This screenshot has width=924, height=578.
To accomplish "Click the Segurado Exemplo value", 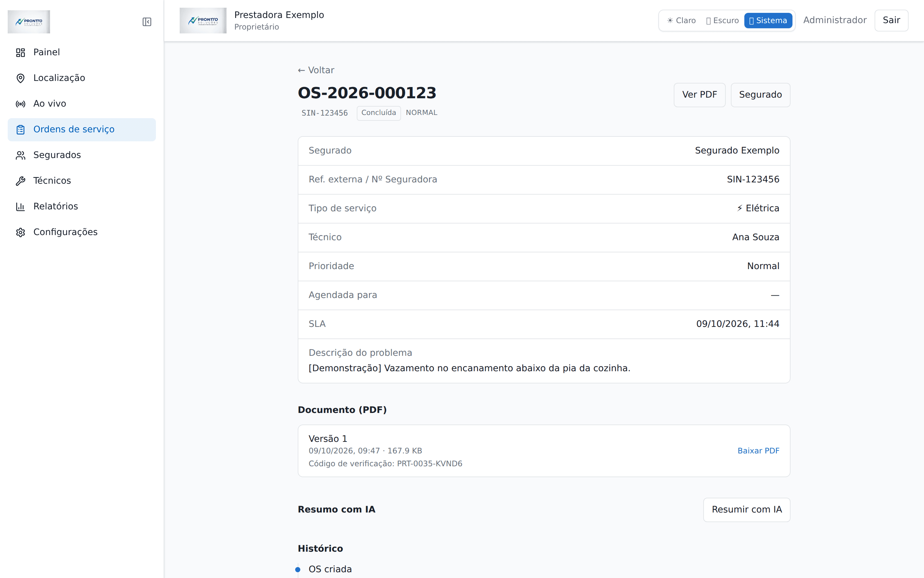I will [737, 151].
